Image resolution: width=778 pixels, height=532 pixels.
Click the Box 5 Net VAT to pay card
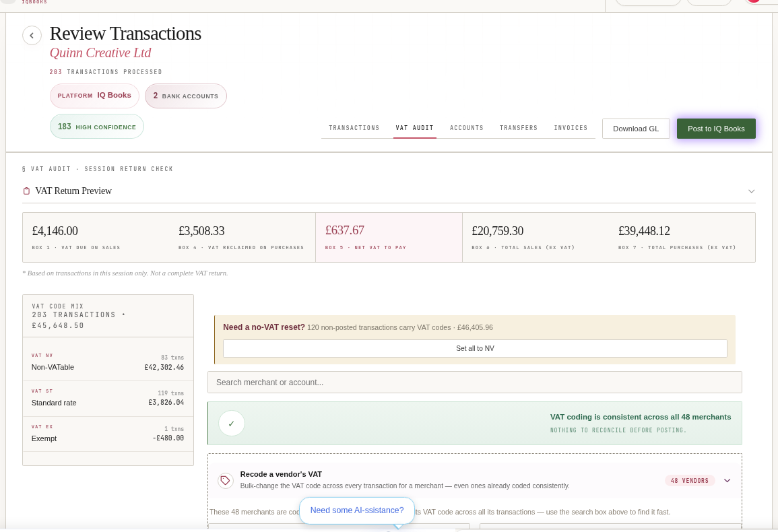coord(389,237)
